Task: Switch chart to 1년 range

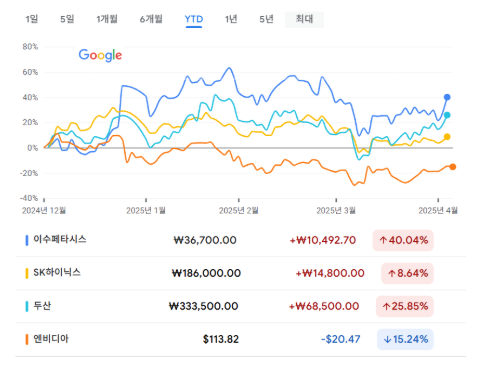Action: [x=231, y=19]
